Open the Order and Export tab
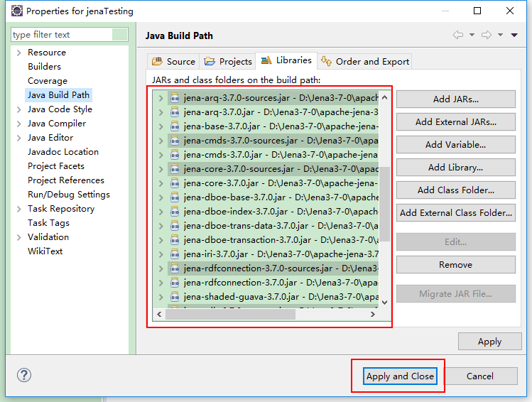The image size is (532, 402). tap(365, 62)
